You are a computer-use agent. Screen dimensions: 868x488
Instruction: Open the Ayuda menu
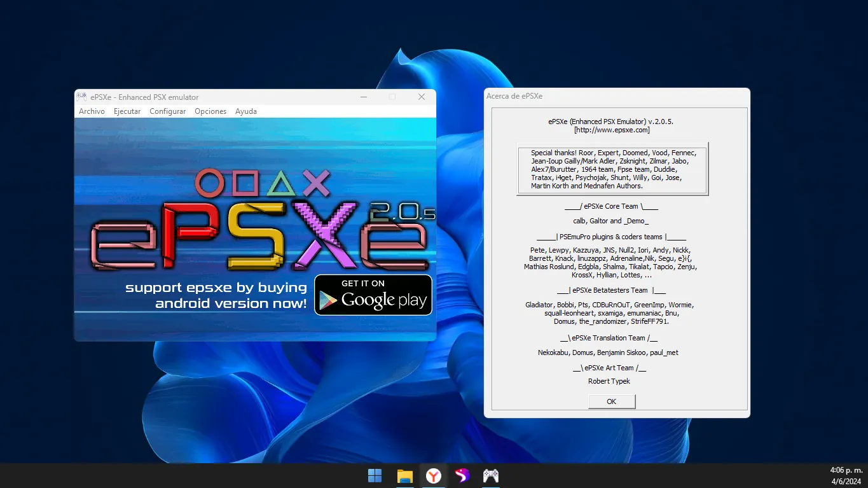coord(246,111)
